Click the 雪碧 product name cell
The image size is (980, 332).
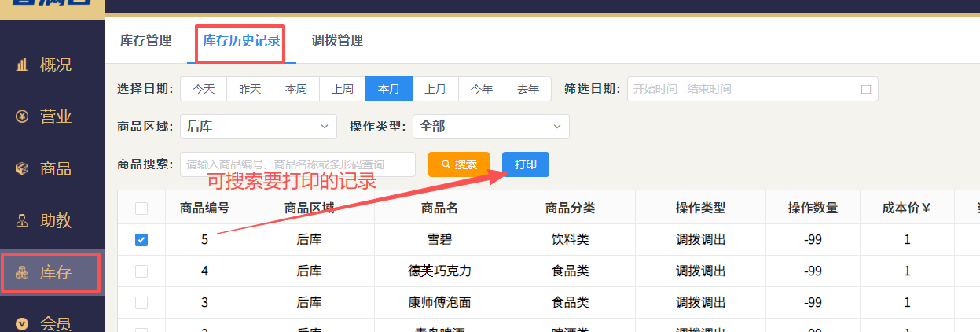pyautogui.click(x=439, y=240)
